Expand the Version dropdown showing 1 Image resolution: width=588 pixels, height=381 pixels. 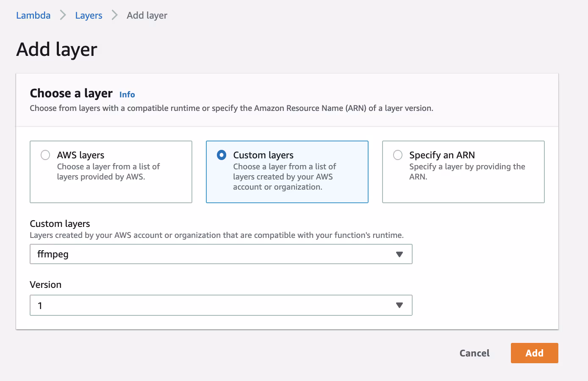[x=220, y=305]
